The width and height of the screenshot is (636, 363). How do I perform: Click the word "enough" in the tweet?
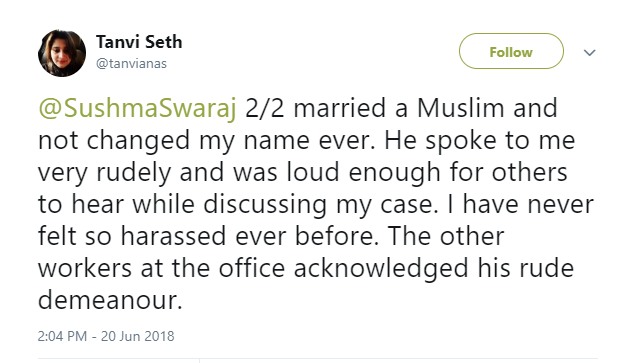coord(394,172)
